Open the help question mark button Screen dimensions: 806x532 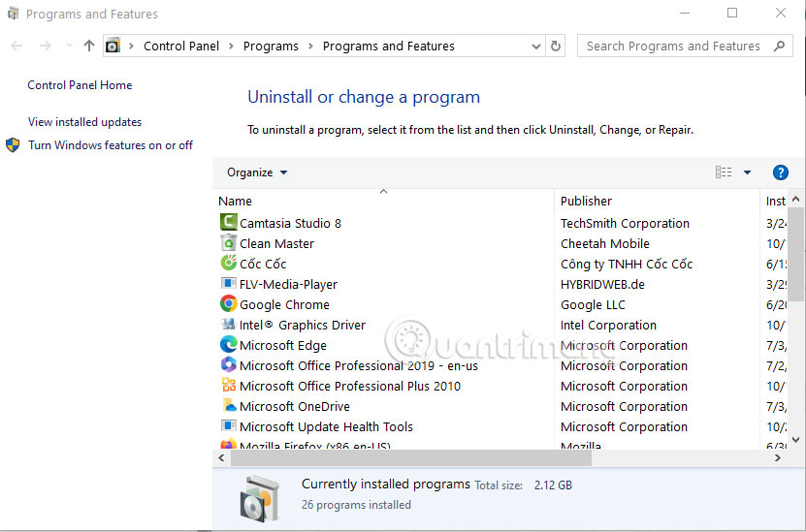coord(781,172)
